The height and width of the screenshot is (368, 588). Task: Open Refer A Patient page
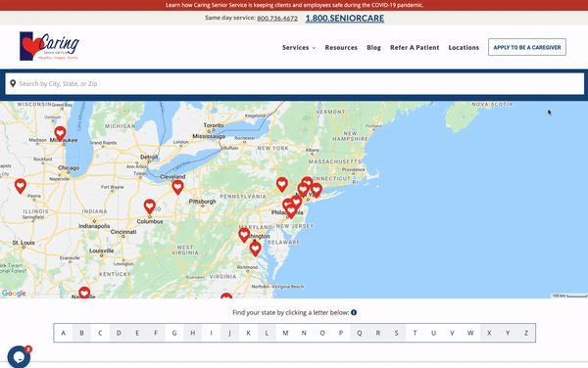[x=415, y=48]
